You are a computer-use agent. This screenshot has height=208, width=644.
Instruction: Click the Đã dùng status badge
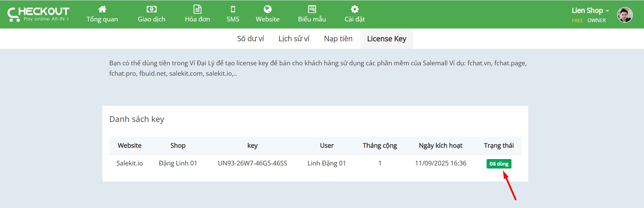tap(499, 164)
